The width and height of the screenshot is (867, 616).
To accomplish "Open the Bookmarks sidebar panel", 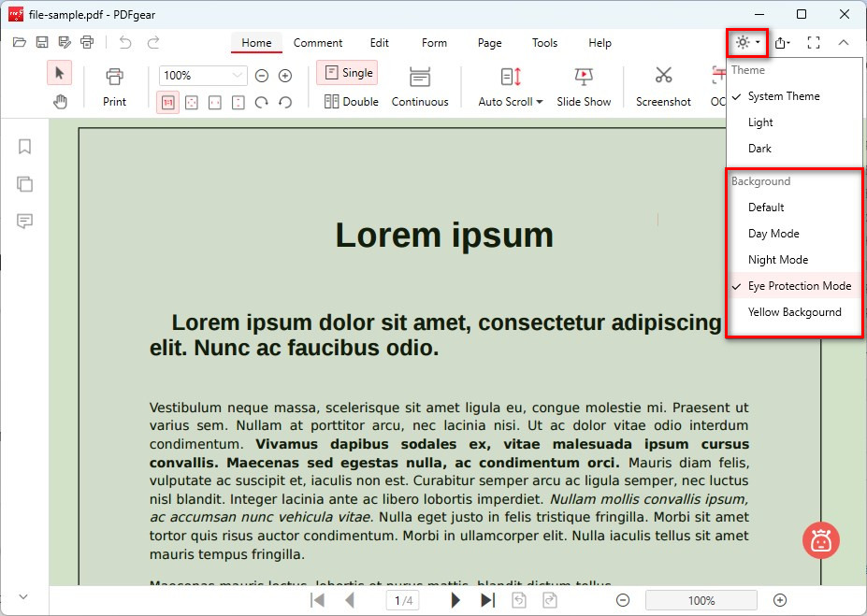I will [25, 147].
